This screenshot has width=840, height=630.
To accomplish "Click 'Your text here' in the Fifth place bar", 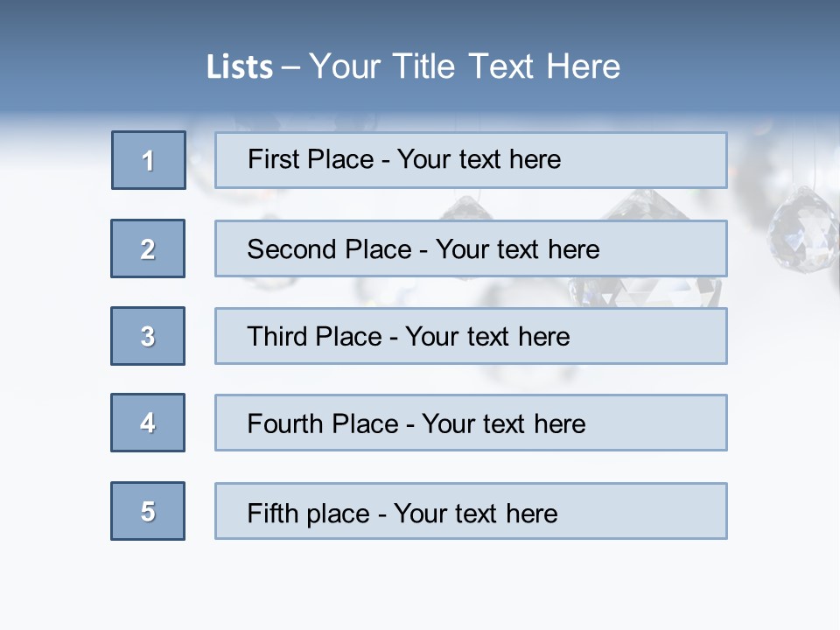I will pyautogui.click(x=476, y=514).
